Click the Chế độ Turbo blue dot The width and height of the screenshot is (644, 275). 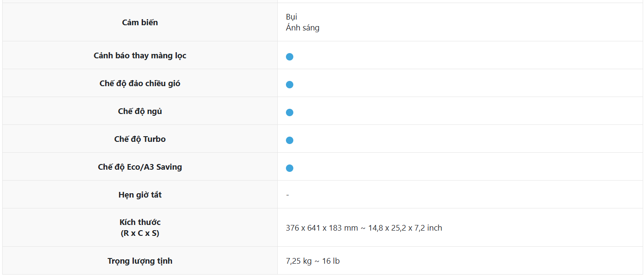click(x=289, y=140)
